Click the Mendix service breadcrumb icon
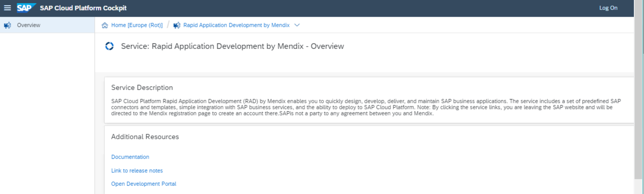 pos(177,25)
